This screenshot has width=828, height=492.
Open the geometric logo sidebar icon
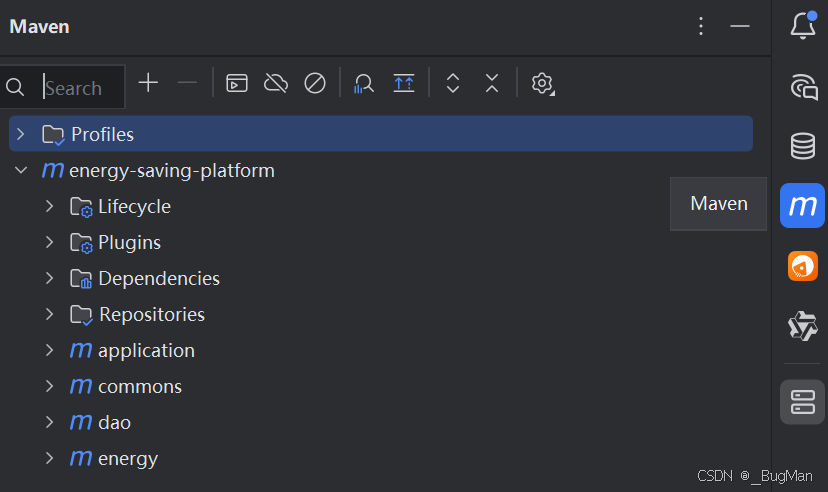click(x=803, y=326)
